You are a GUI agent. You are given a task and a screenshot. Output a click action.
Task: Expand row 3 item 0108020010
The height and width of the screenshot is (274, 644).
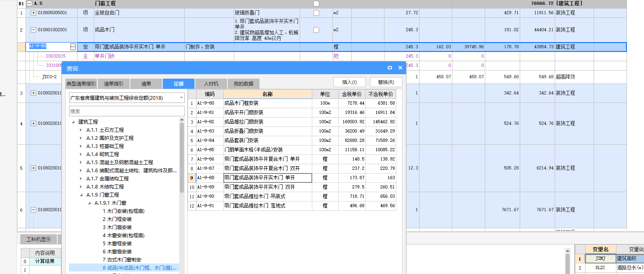pos(34,93)
